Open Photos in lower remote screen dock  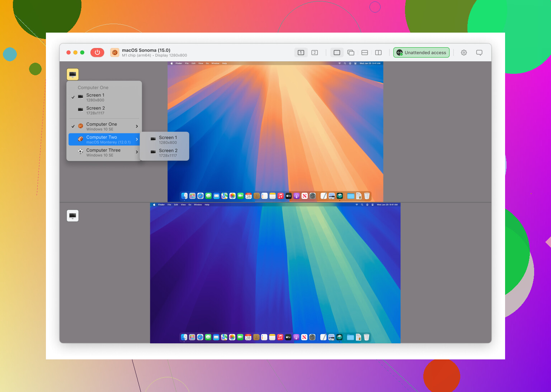[232, 337]
